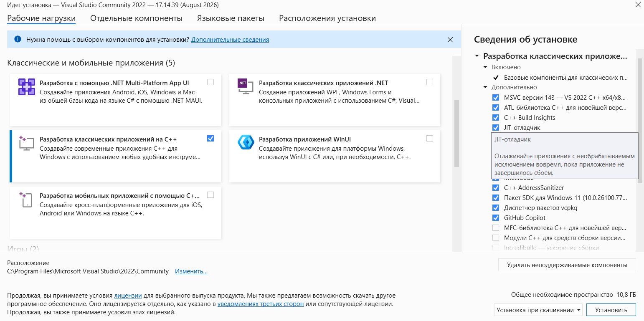Switch to the 'Рабочие нагрузки' tab
Image resolution: width=644 pixels, height=321 pixels.
pyautogui.click(x=41, y=18)
